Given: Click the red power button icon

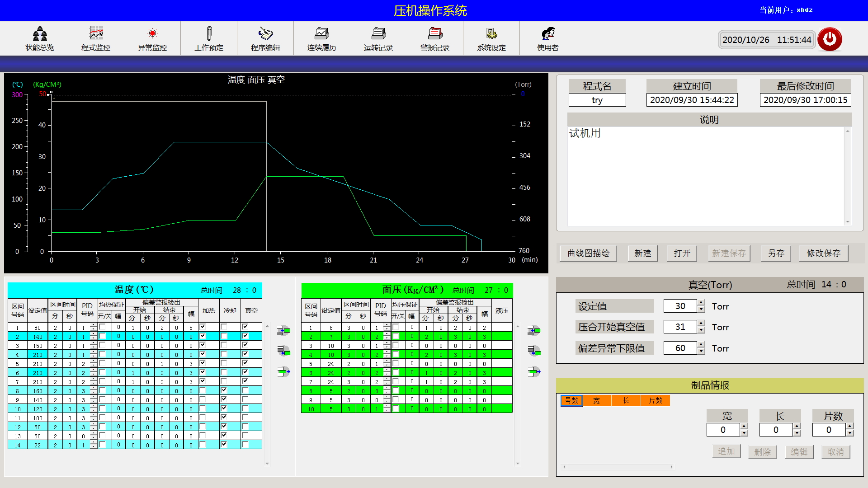Looking at the screenshot, I should point(830,39).
